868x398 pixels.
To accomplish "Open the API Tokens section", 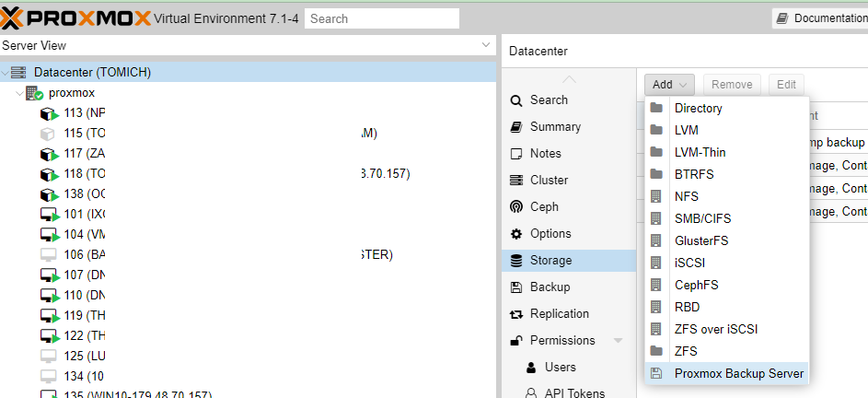I will pyautogui.click(x=569, y=392).
